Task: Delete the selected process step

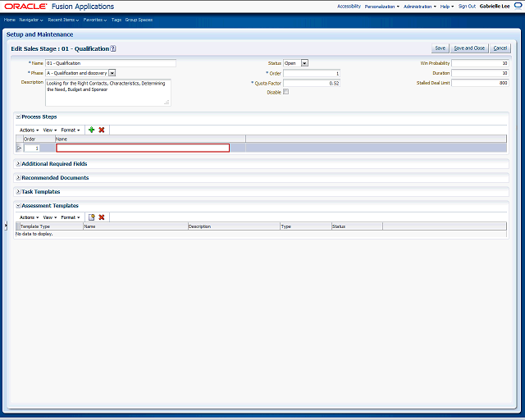Action: click(102, 130)
